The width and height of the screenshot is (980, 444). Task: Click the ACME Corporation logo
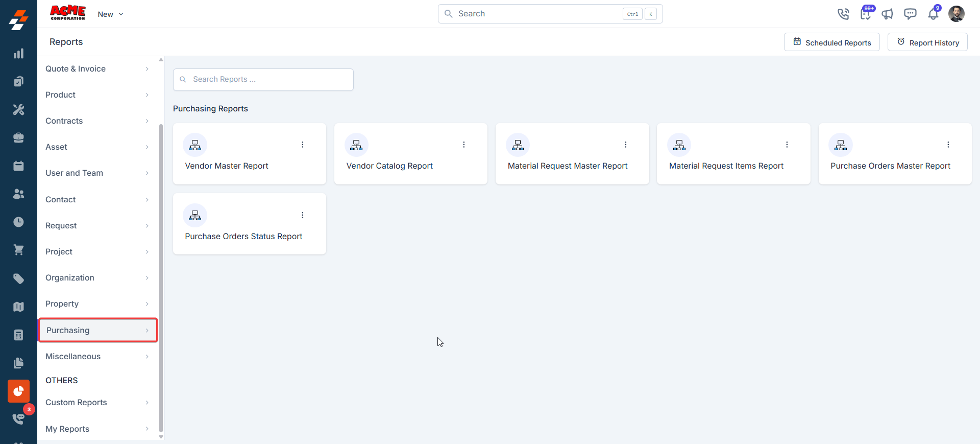point(68,13)
